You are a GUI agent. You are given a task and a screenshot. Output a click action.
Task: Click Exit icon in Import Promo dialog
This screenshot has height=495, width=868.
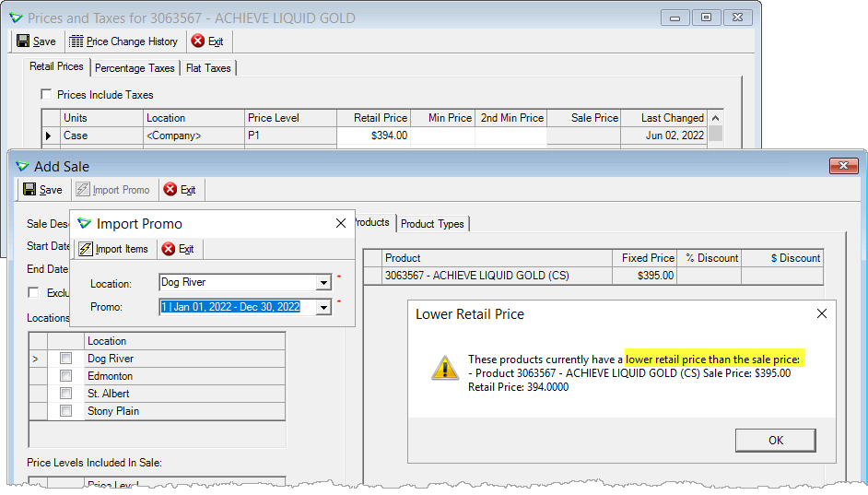click(x=169, y=249)
